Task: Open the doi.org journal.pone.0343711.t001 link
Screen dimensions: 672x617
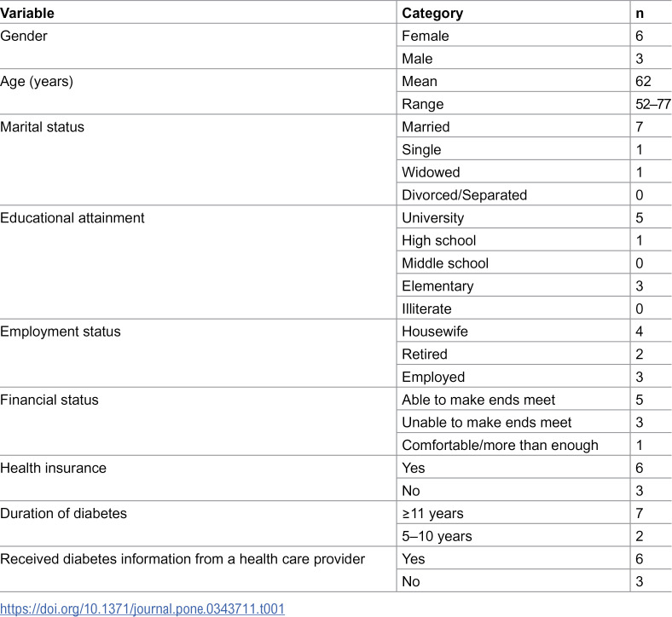Action: (142, 608)
